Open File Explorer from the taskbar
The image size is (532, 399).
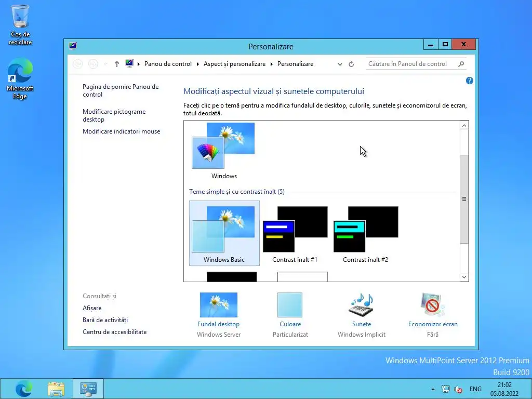(x=56, y=389)
